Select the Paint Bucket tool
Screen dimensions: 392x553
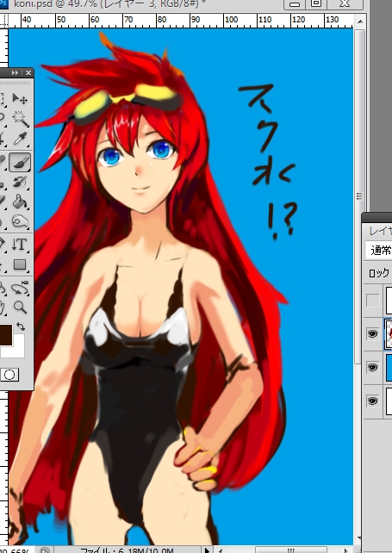point(20,202)
